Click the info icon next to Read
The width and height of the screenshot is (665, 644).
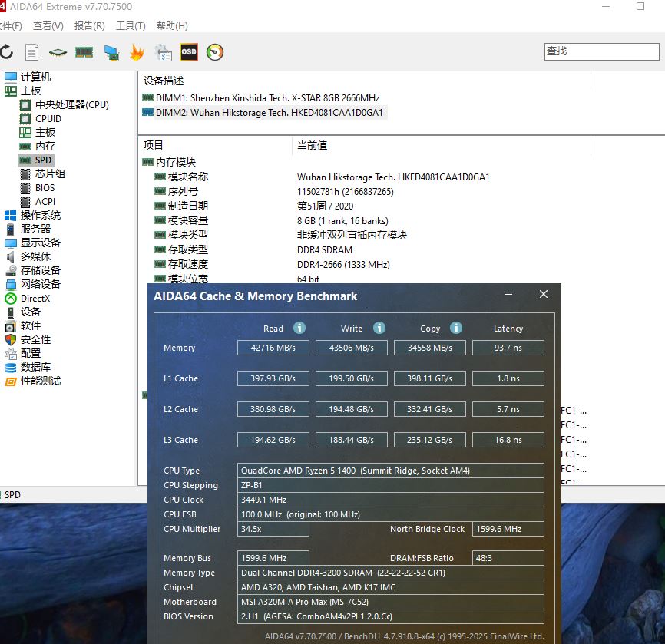[x=299, y=328]
